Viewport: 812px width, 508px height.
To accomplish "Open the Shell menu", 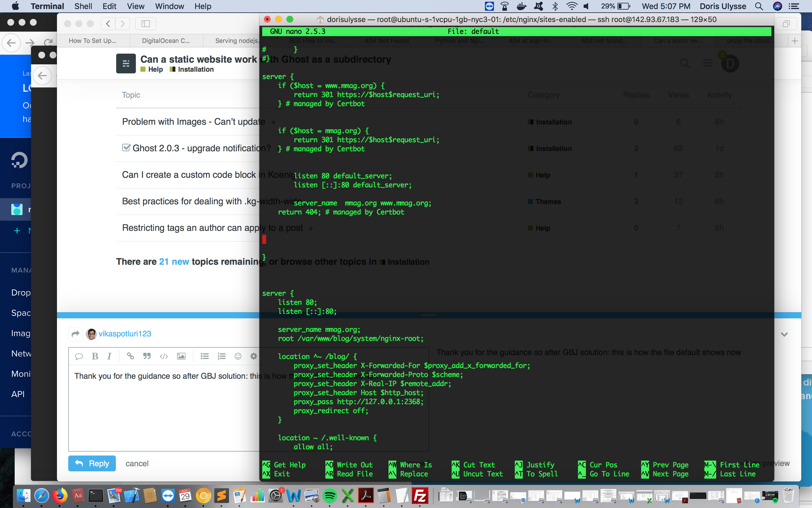I will 83,6.
